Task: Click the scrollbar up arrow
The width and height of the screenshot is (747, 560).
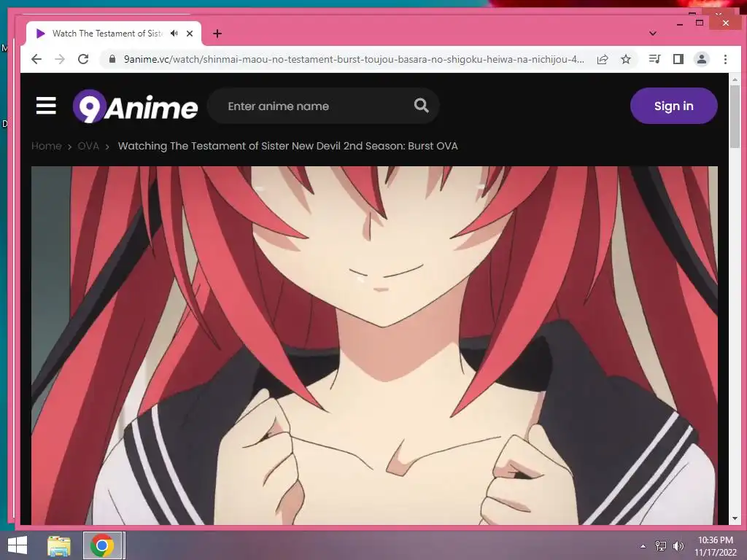Action: [735, 79]
